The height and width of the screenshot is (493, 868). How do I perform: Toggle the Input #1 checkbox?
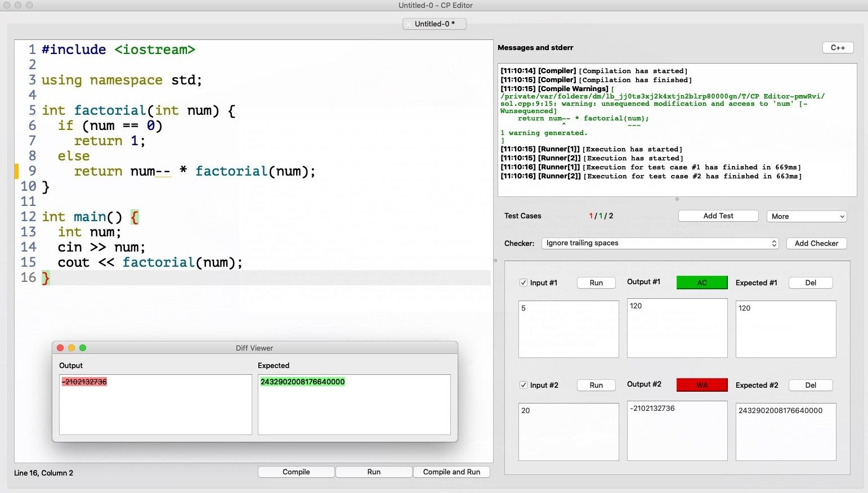click(524, 283)
